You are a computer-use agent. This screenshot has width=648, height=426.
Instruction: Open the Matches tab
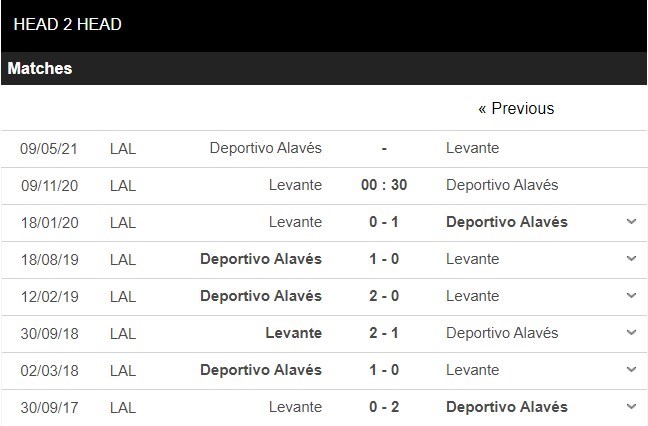point(40,69)
